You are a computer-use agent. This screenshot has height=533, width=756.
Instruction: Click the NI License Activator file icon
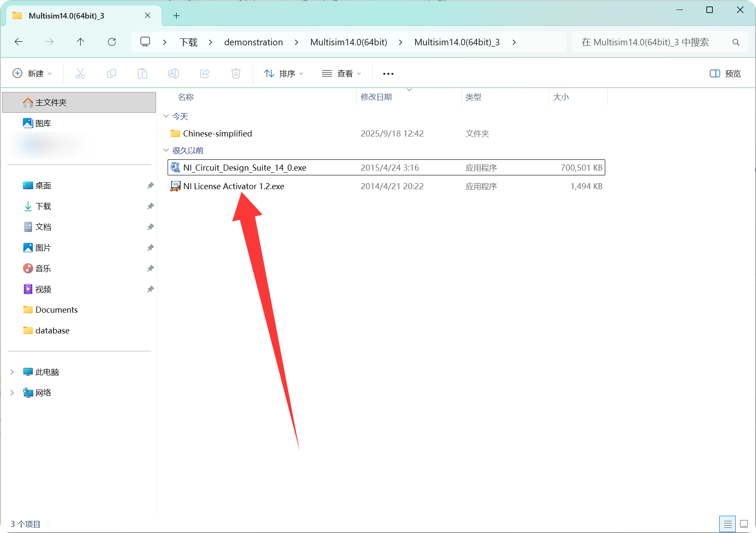175,186
